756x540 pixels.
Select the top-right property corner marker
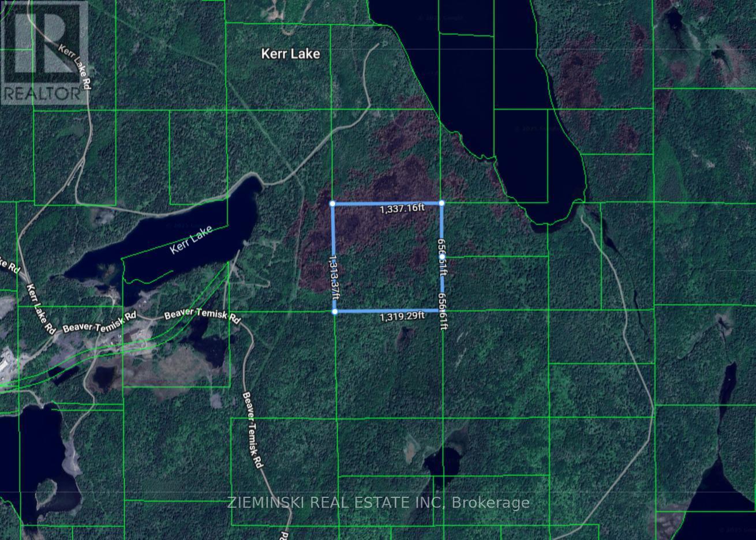(x=442, y=203)
